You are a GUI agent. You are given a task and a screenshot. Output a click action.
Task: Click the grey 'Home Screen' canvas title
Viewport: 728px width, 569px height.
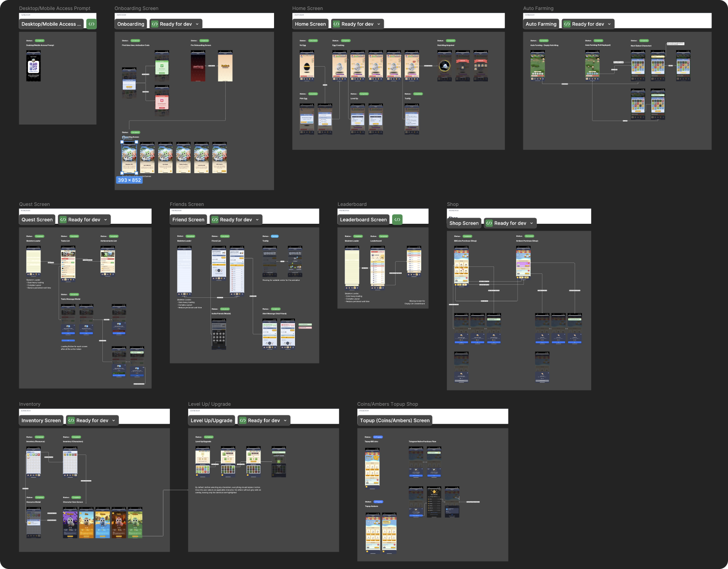[308, 8]
